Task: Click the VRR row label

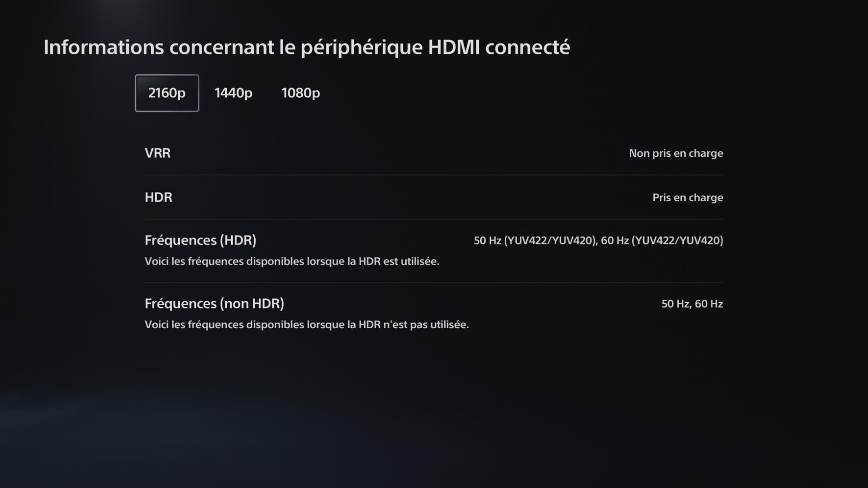Action: 157,153
